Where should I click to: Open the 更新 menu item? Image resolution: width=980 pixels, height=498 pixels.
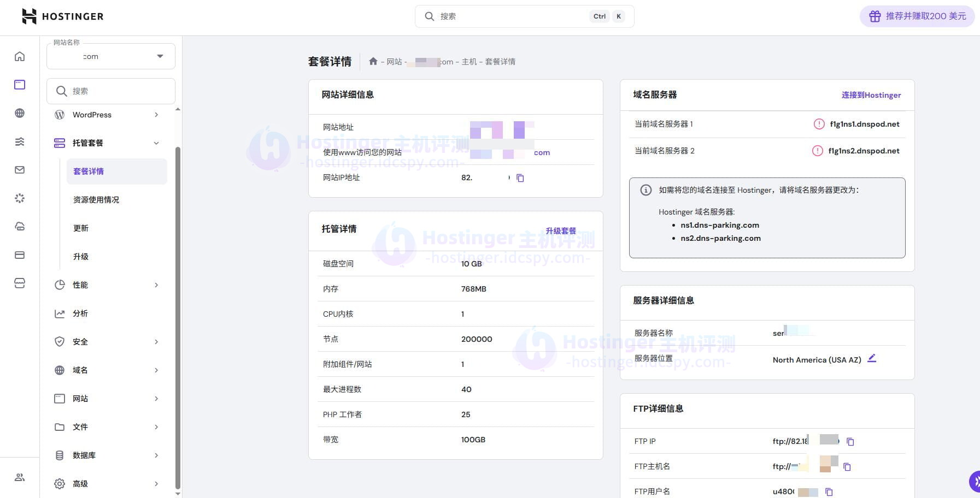tap(81, 228)
